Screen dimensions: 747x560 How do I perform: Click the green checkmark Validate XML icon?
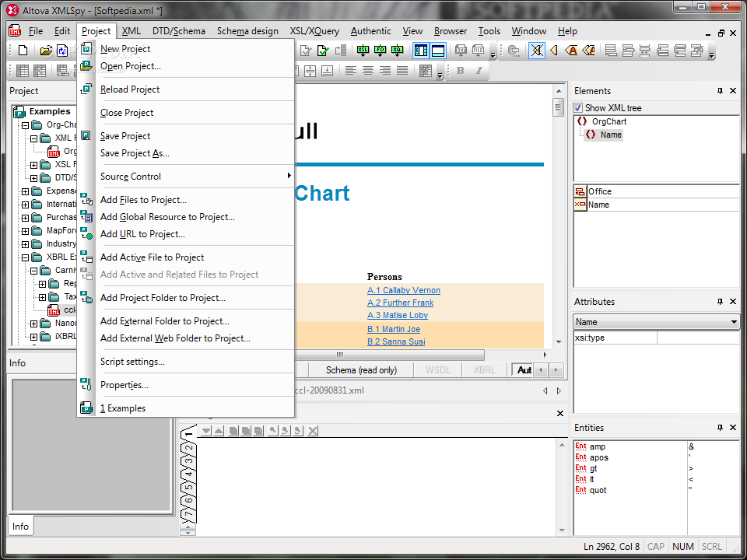[x=323, y=50]
